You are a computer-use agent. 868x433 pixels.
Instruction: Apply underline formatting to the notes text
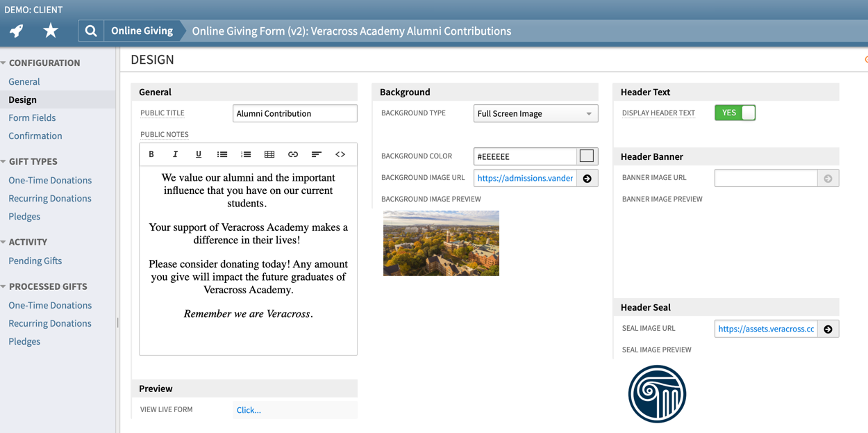point(199,154)
